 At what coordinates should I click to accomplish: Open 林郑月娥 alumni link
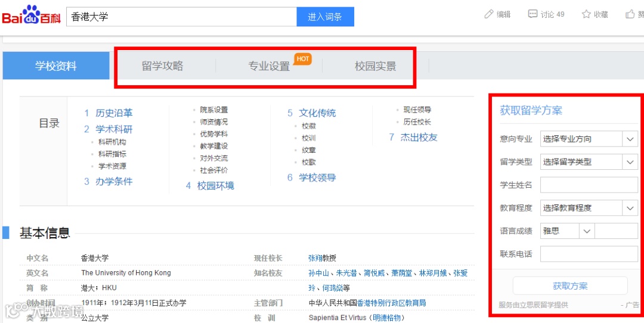coord(432,274)
